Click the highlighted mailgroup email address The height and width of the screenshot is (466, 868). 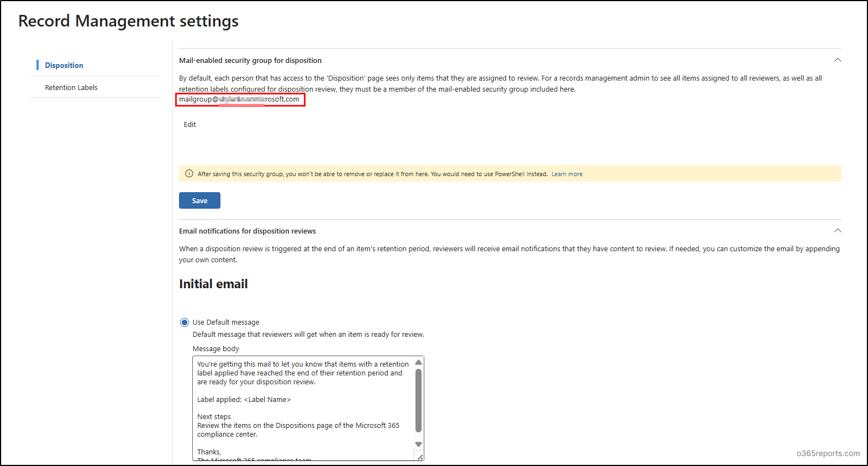point(240,99)
